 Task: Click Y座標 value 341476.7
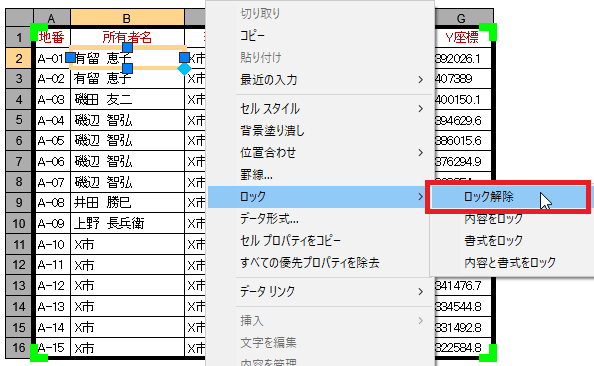point(462,285)
